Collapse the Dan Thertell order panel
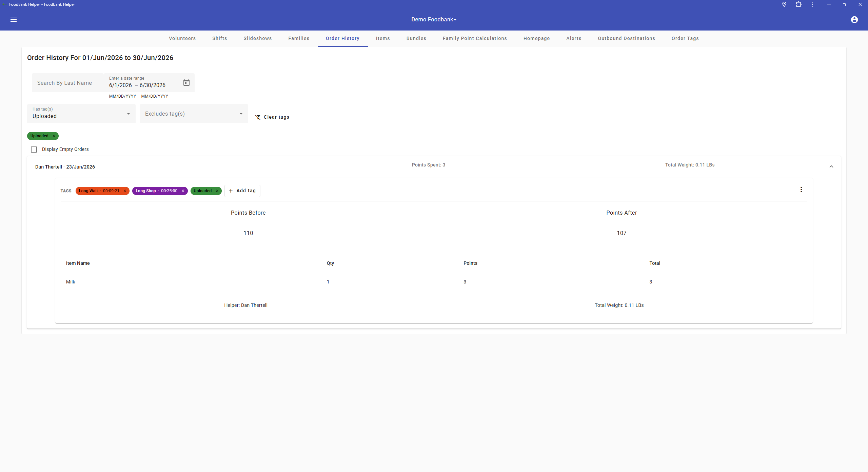Viewport: 868px width, 472px height. (x=831, y=166)
